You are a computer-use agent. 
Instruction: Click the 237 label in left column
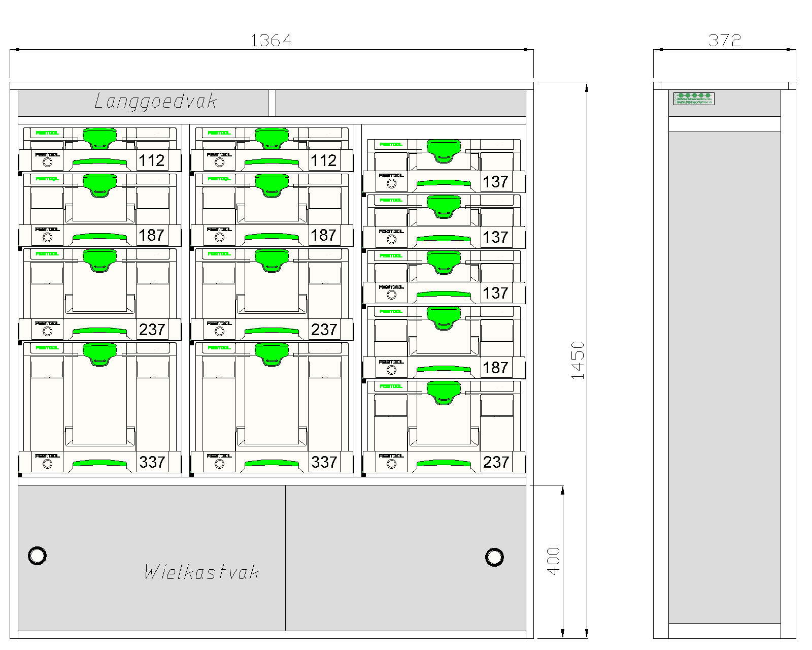[x=152, y=330]
